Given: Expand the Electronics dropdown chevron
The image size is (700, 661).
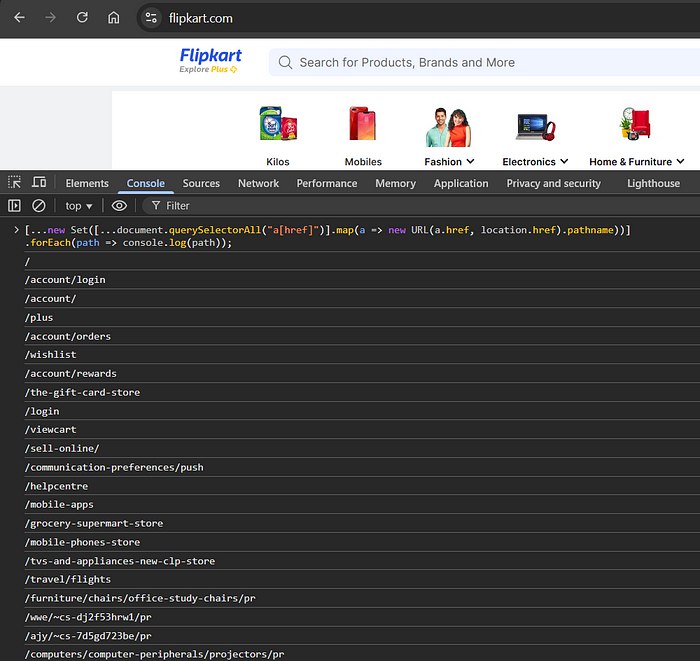Looking at the screenshot, I should point(564,162).
